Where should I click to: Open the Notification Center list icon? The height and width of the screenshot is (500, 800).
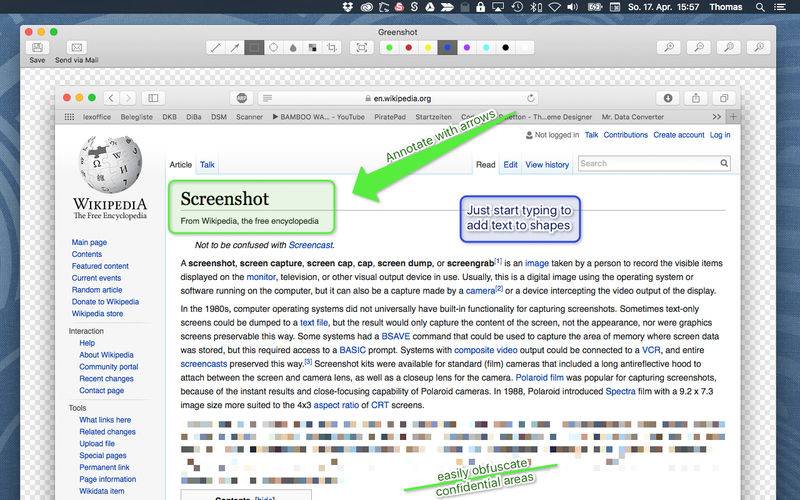780,7
